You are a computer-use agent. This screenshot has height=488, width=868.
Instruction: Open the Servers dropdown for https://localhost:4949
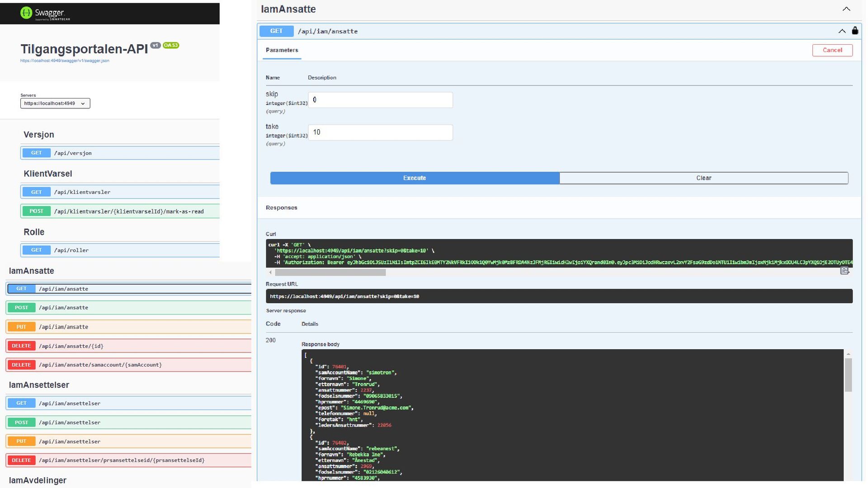point(55,103)
